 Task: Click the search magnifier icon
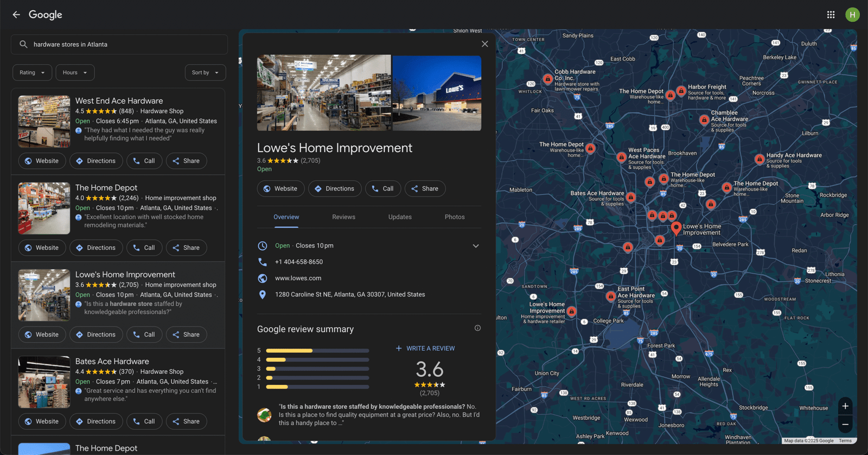23,45
